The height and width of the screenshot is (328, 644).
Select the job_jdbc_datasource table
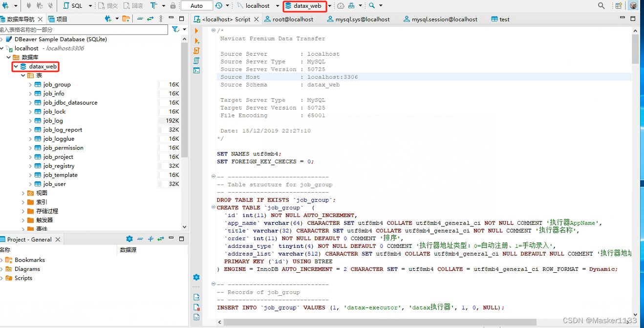tap(70, 103)
